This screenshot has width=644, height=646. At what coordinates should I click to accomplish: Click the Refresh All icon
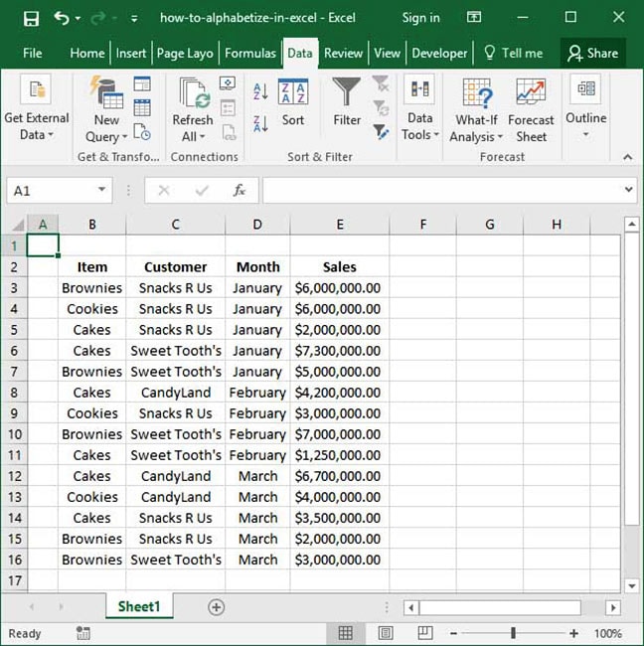195,93
